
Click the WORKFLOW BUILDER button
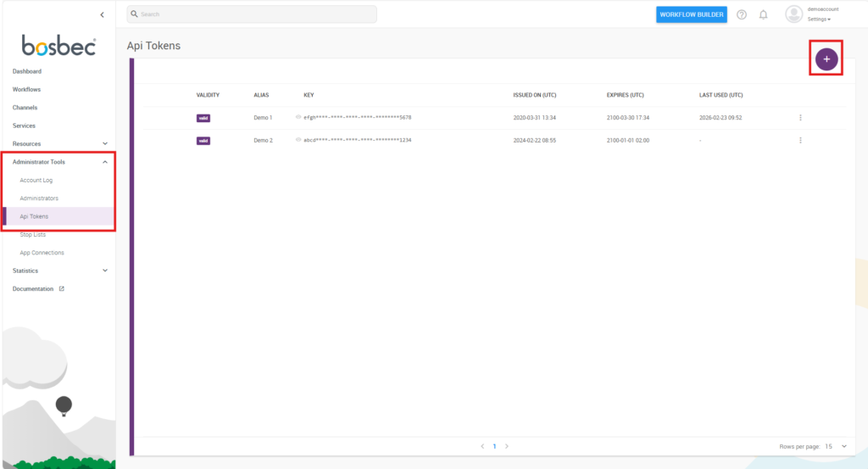(691, 14)
